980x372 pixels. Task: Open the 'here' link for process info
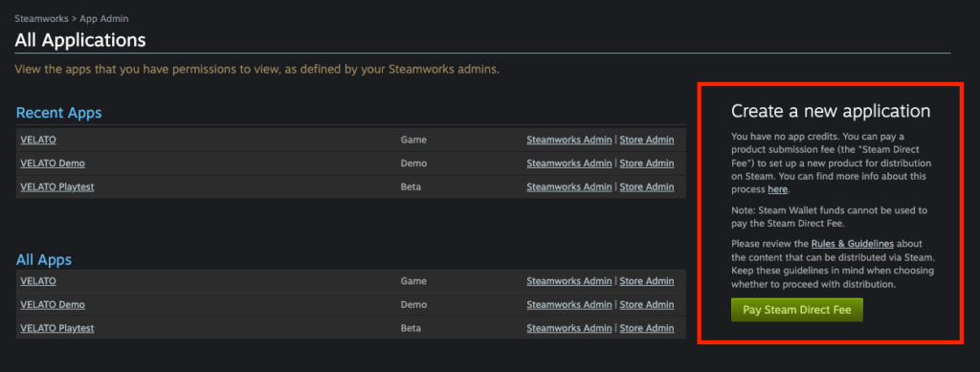click(777, 189)
